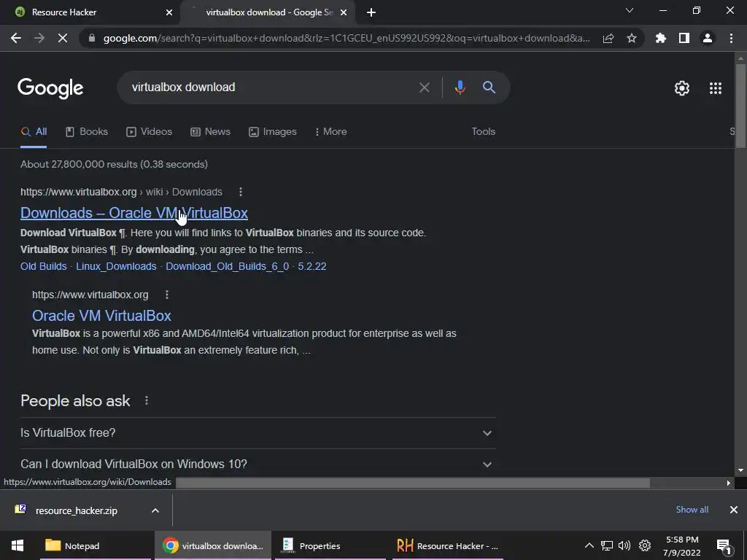Screen dimensions: 747x560
Task: Click Show all downloads
Action: [692, 510]
